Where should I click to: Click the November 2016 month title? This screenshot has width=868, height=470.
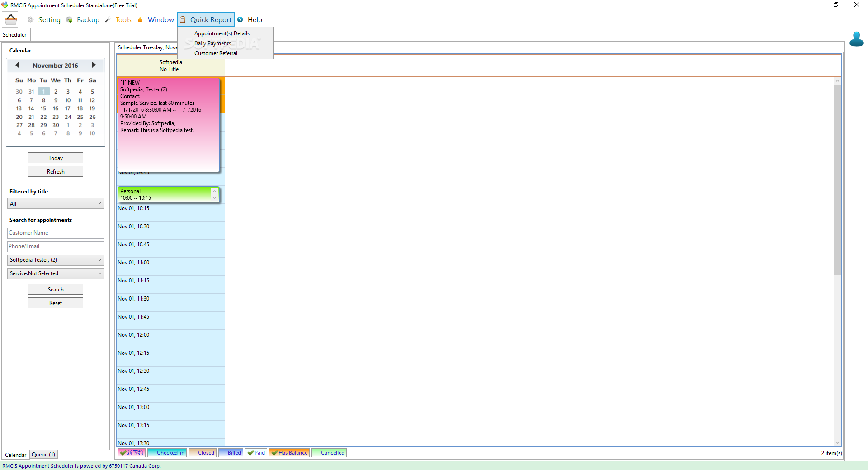[x=55, y=66]
